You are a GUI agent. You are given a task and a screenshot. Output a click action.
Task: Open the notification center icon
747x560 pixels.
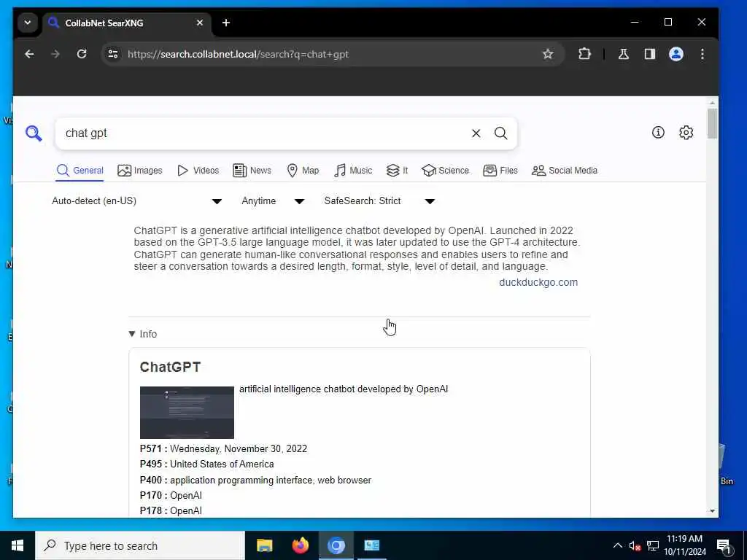(724, 546)
